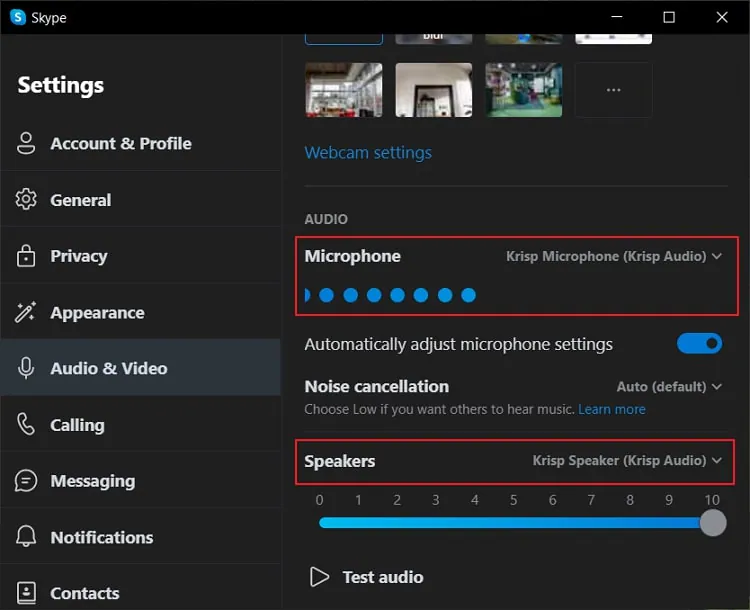Expand the Noise cancellation Auto dropdown

669,386
